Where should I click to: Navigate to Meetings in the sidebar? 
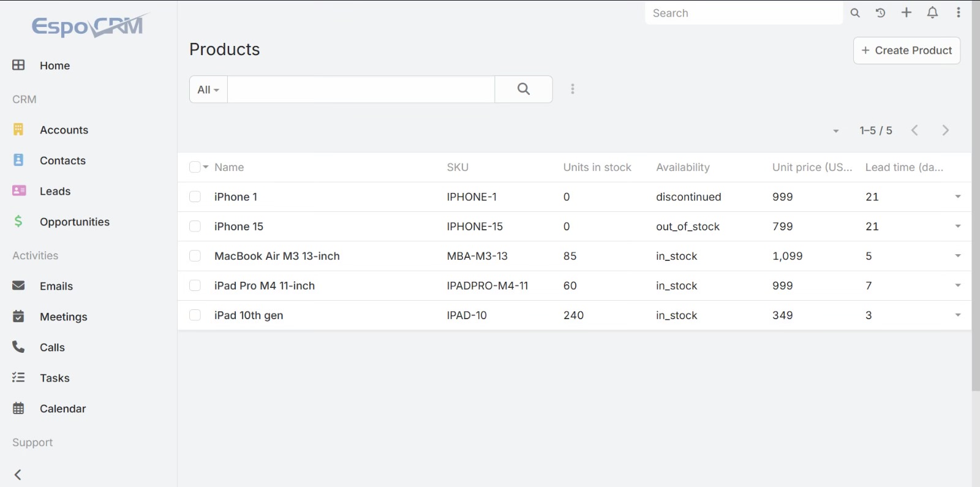pyautogui.click(x=64, y=317)
